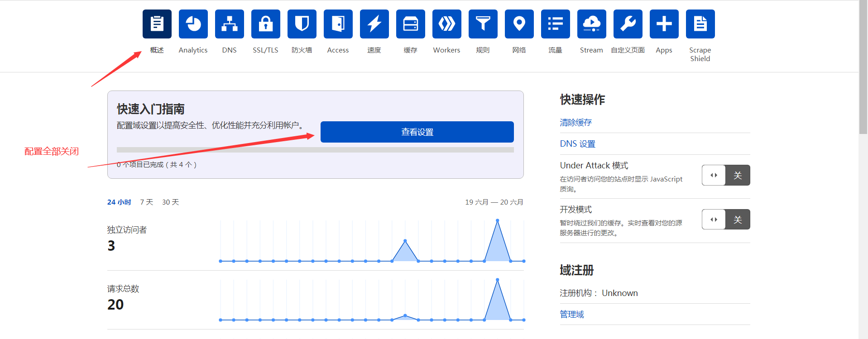Click the 独立访问者 count 3

click(111, 246)
